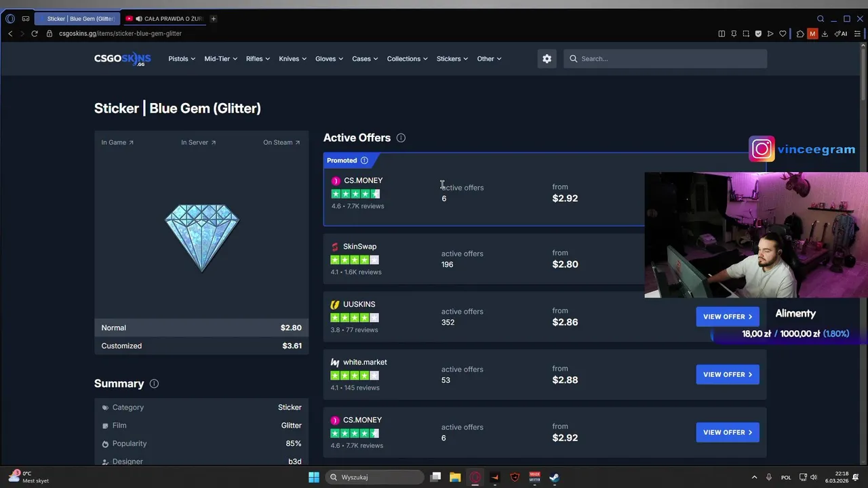Expand the Stickers menu
The image size is (868, 488).
click(452, 59)
